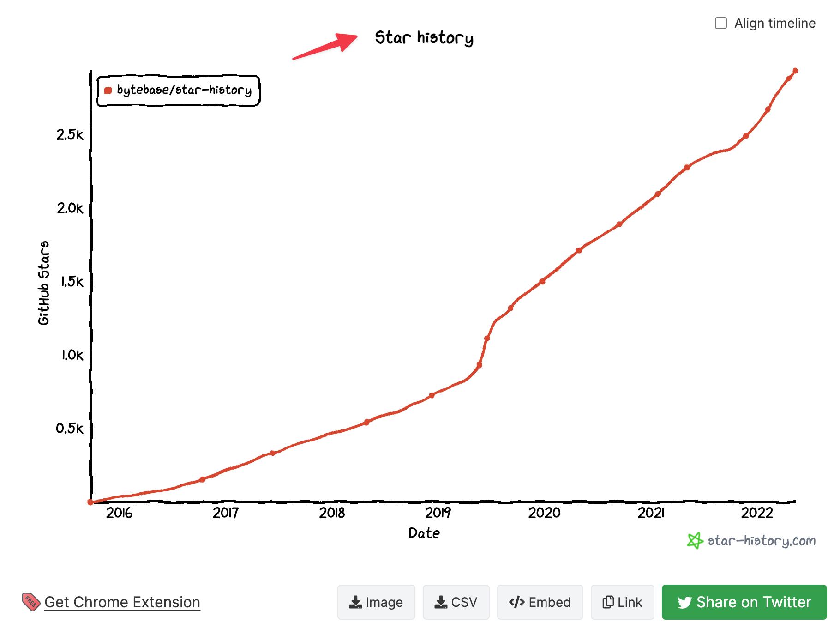This screenshot has height=641, width=840.
Task: Click the download icon on CSV button
Action: click(441, 602)
